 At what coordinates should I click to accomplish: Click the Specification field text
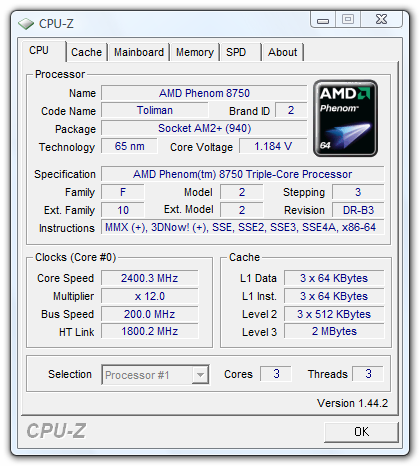243,174
